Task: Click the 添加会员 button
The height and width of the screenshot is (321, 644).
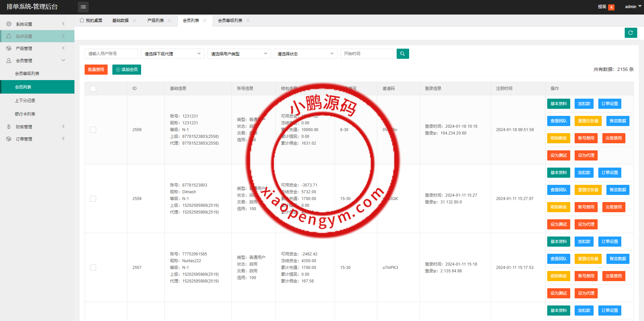Action: 126,69
